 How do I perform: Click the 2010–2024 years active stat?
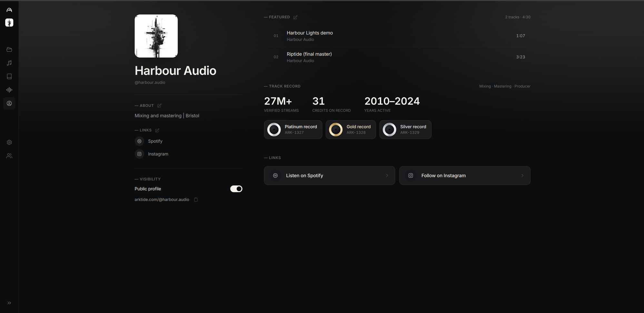coord(392,104)
